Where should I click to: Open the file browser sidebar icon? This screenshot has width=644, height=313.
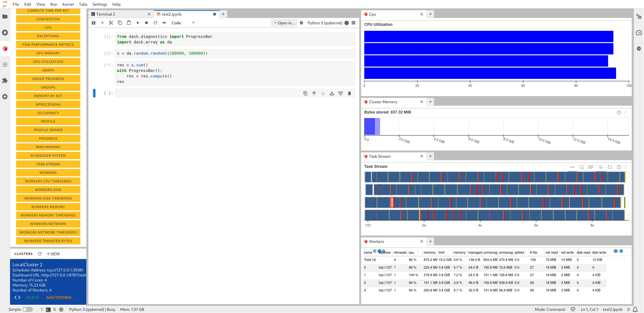click(5, 16)
